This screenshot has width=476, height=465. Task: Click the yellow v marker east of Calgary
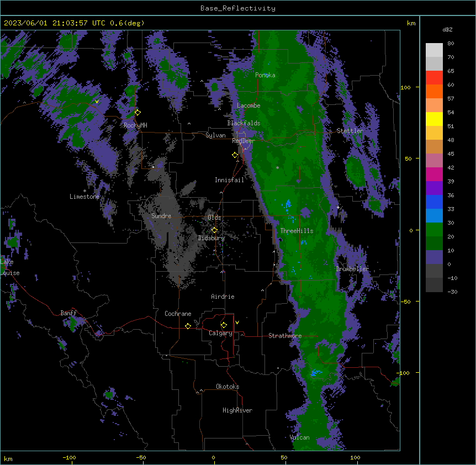click(x=237, y=323)
